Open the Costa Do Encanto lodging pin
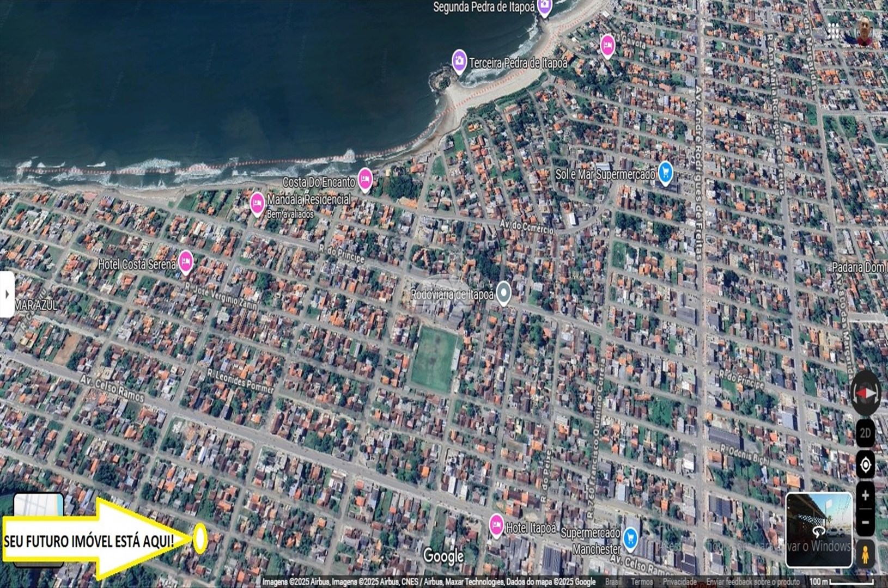 click(x=365, y=180)
